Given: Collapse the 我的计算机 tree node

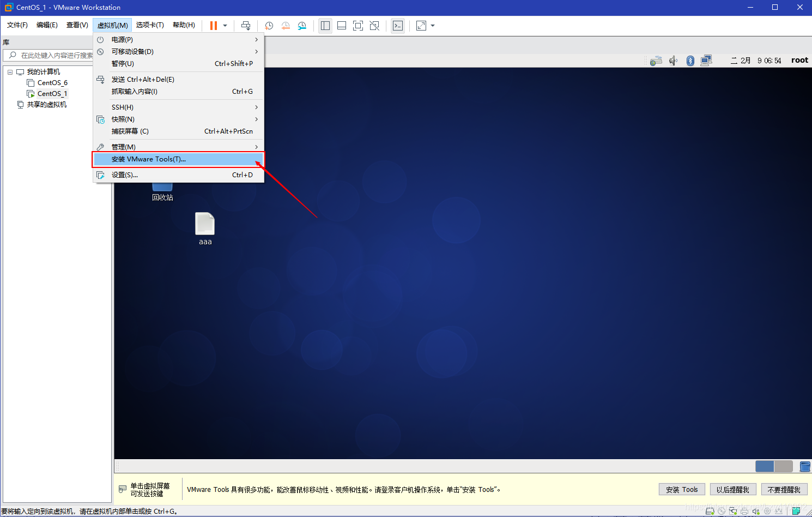Looking at the screenshot, I should [x=10, y=72].
